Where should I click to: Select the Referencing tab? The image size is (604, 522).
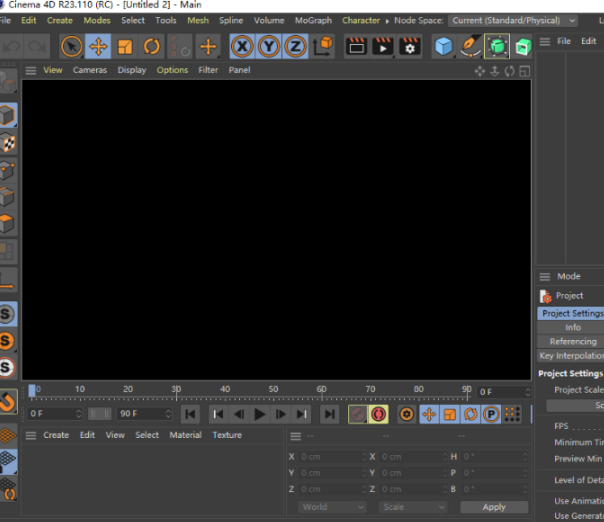[x=572, y=342]
